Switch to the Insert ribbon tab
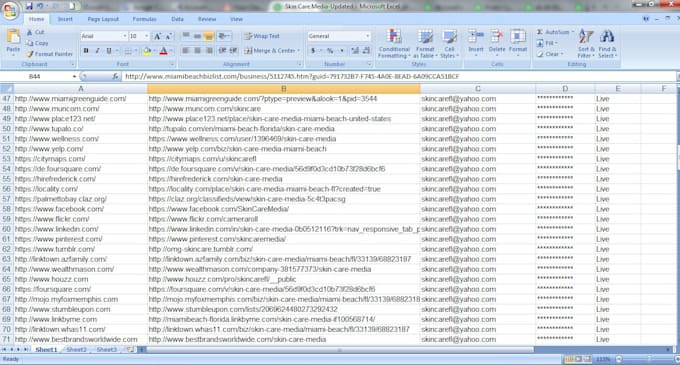Screen dimensions: 680x365 (65, 20)
